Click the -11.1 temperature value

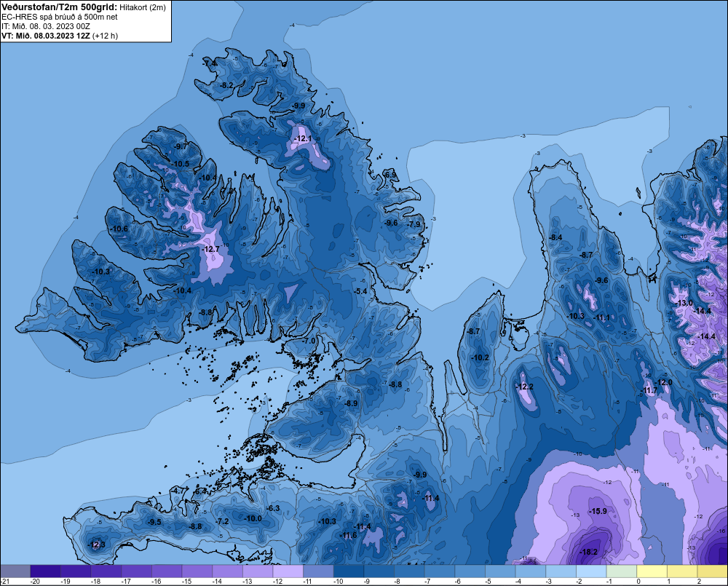602,317
